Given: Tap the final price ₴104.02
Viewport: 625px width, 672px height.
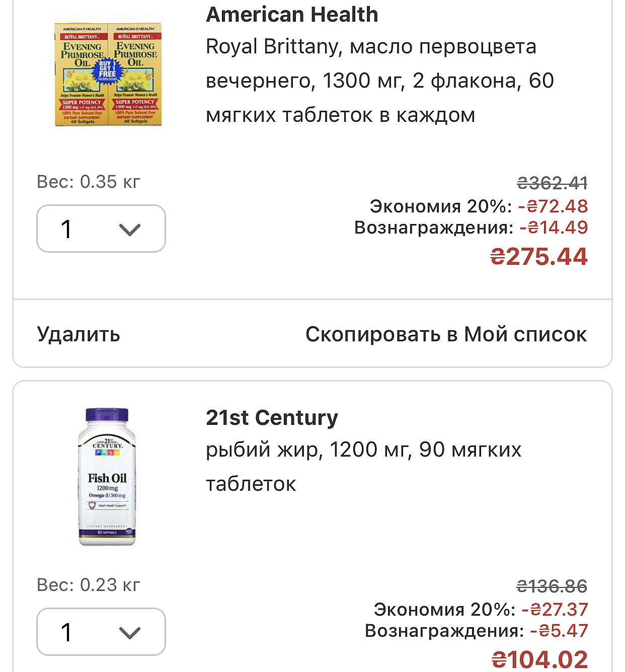Looking at the screenshot, I should pos(539,659).
